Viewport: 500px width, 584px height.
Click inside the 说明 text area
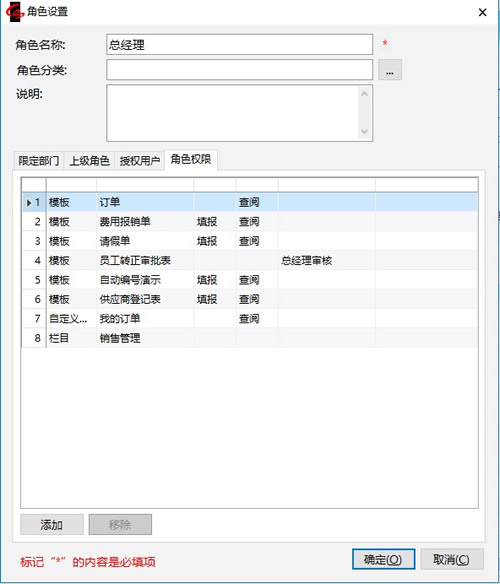click(x=233, y=113)
